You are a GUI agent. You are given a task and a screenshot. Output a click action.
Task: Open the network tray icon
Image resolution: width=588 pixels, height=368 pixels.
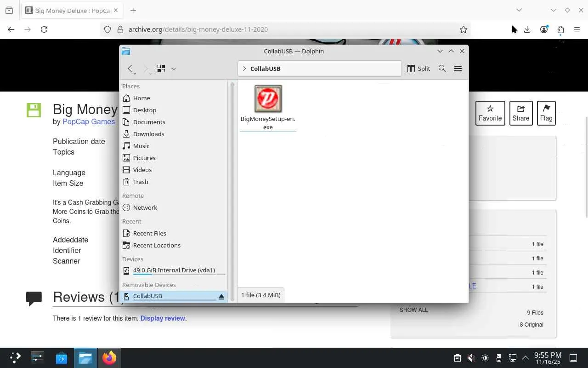pos(513,358)
